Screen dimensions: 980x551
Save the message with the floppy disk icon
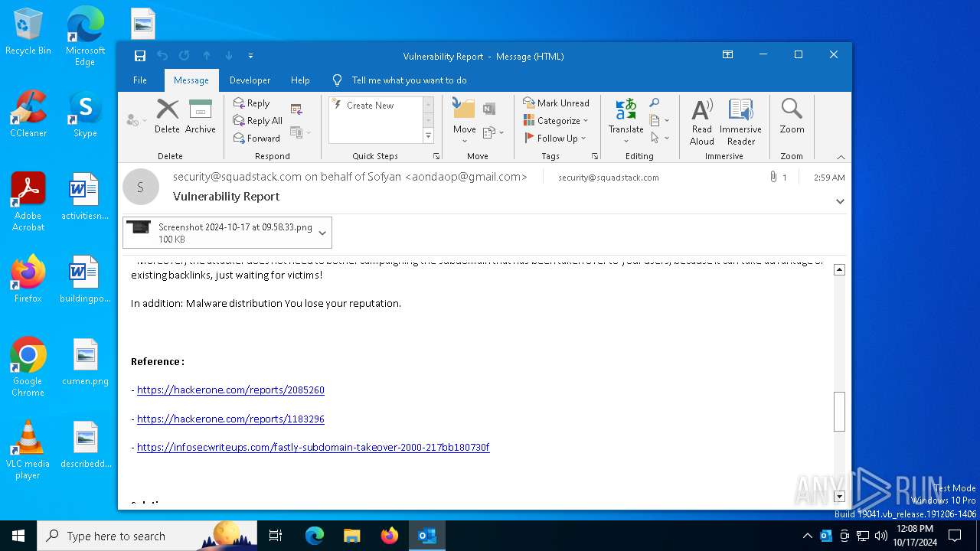[139, 56]
